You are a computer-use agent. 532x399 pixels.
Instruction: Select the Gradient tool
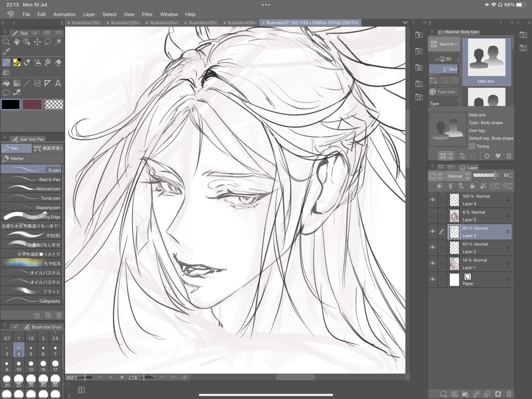pyautogui.click(x=17, y=83)
